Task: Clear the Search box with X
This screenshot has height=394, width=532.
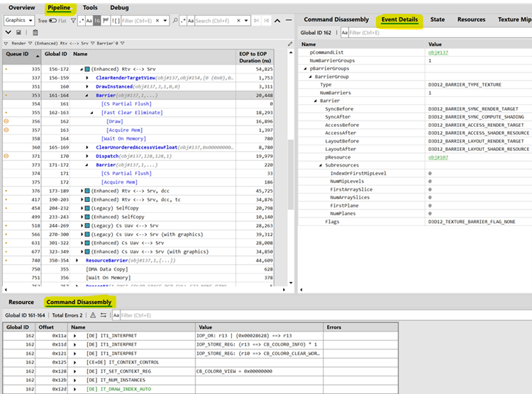Action: tap(238, 21)
